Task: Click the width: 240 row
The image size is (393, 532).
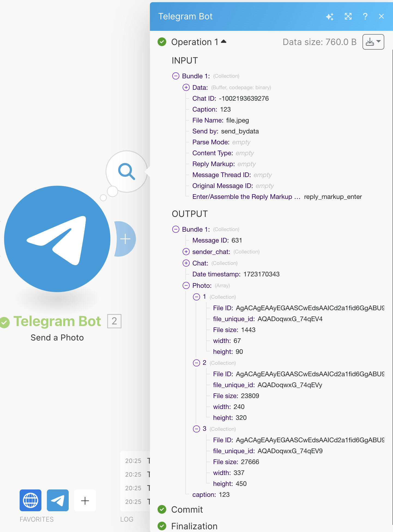Action: (x=229, y=407)
